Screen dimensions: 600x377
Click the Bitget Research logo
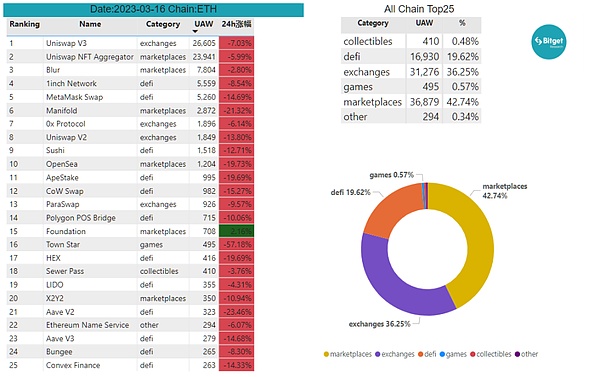point(549,41)
